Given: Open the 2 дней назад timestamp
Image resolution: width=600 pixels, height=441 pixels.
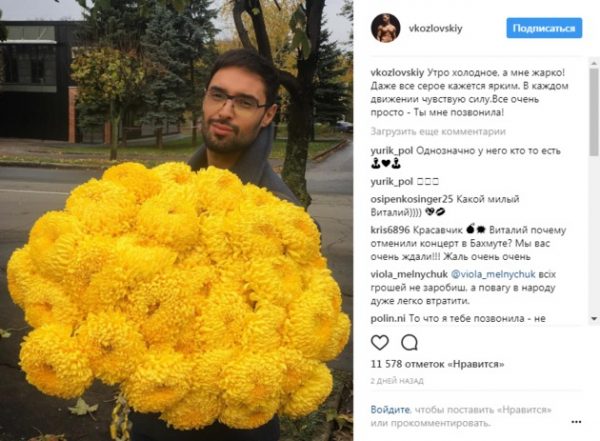Looking at the screenshot, I should coord(397,381).
